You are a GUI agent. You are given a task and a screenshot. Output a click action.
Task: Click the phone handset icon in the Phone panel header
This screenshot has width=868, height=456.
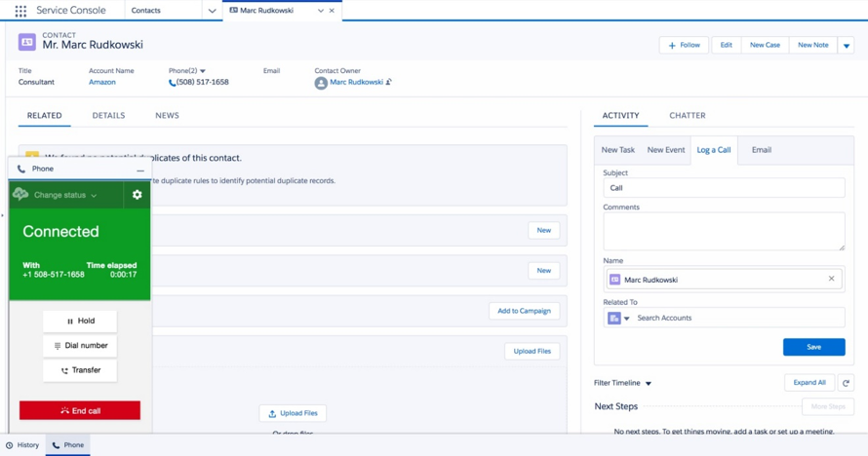point(21,170)
